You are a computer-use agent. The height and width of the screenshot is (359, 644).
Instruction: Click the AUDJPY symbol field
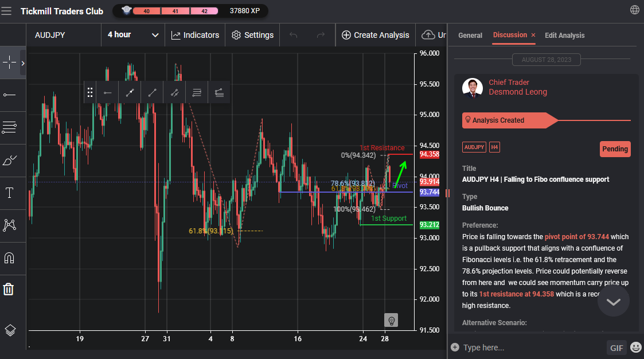pos(64,35)
